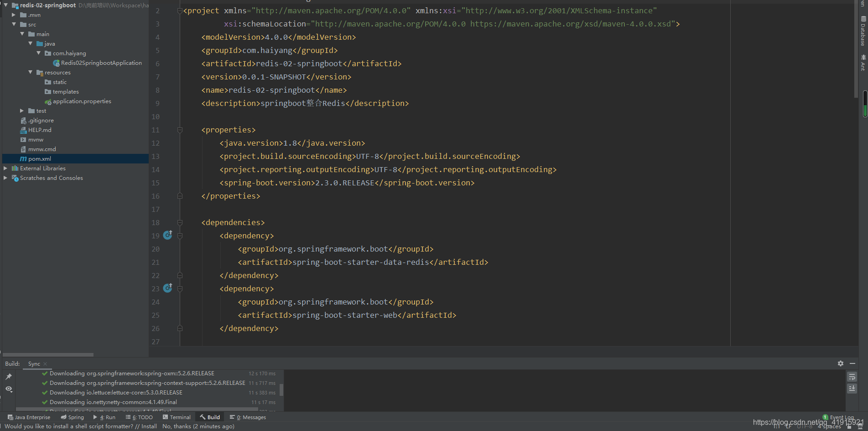Collapse the com.haiyang package
868x431 pixels.
pyautogui.click(x=38, y=53)
